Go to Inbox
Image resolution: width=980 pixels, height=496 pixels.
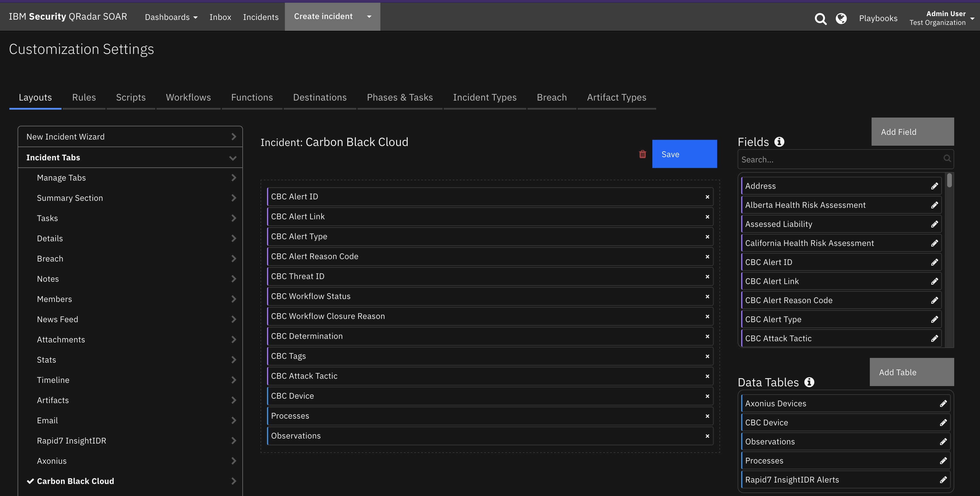[x=220, y=17]
